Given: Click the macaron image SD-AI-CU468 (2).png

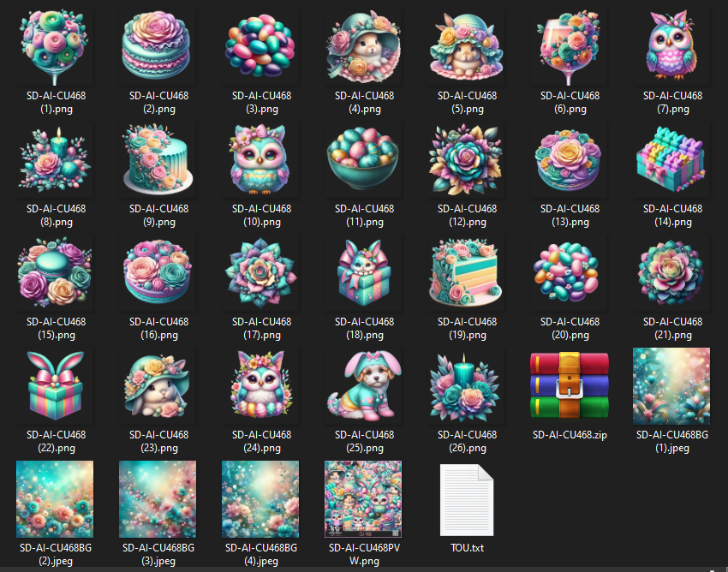Looking at the screenshot, I should point(158,47).
